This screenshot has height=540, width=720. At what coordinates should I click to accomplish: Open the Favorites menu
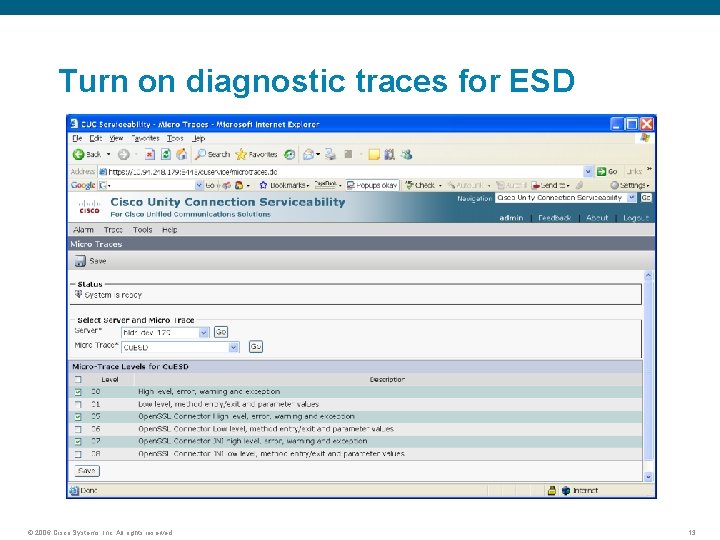coord(145,138)
